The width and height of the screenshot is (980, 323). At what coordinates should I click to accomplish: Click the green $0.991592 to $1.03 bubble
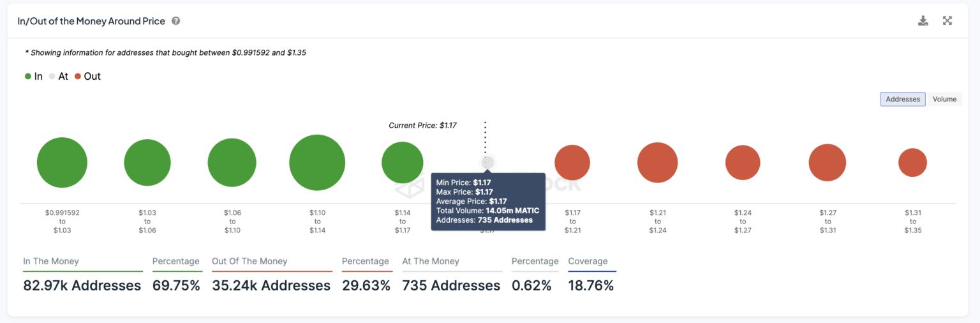tap(62, 163)
